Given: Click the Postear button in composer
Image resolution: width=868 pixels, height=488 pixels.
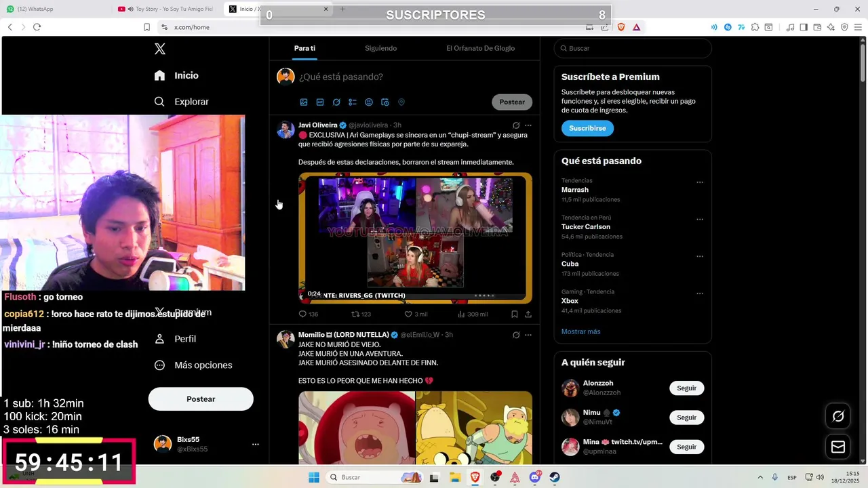Looking at the screenshot, I should pyautogui.click(x=512, y=102).
